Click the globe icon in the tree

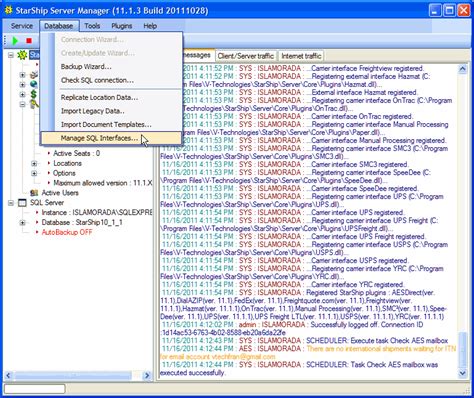33,84
